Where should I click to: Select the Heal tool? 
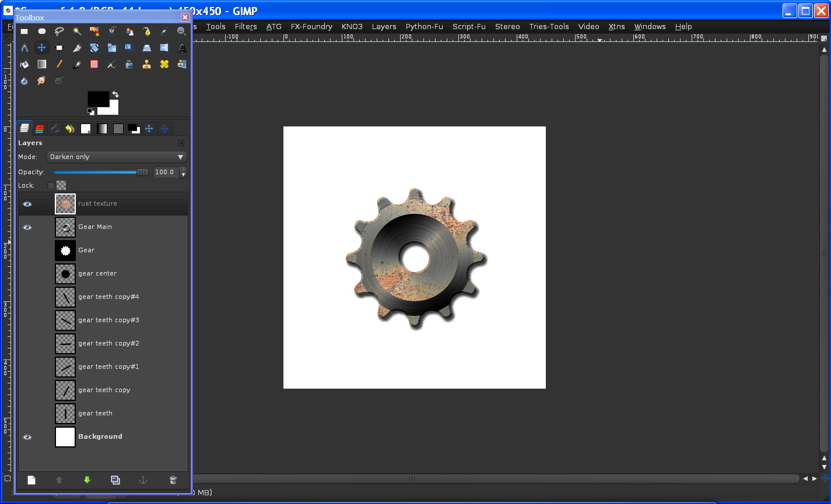(164, 64)
